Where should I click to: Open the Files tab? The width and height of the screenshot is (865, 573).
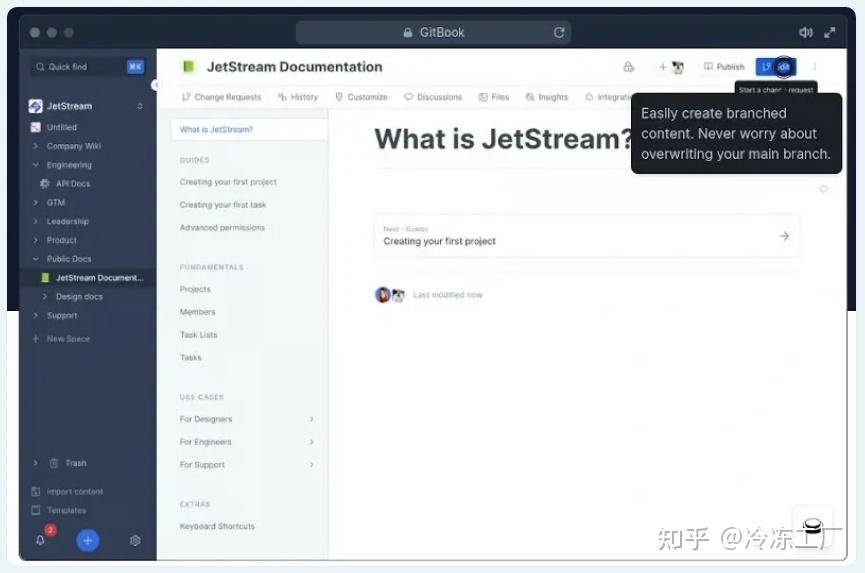(x=494, y=97)
